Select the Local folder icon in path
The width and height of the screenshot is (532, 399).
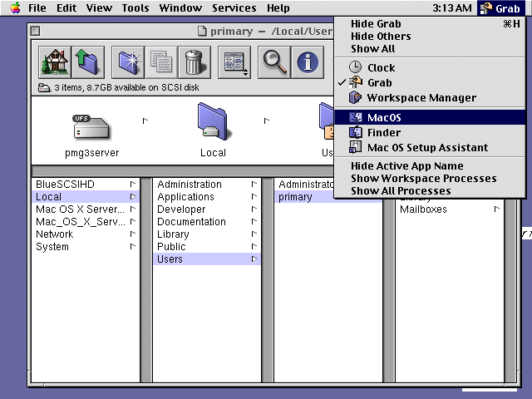(x=213, y=121)
